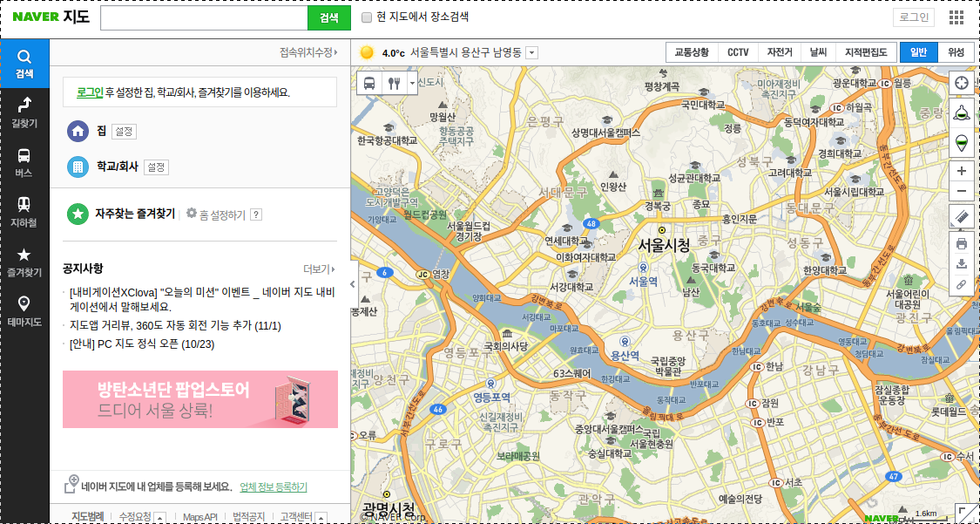Activate the distance measurement ruler tool
Image resolution: width=980 pixels, height=524 pixels.
(x=962, y=217)
